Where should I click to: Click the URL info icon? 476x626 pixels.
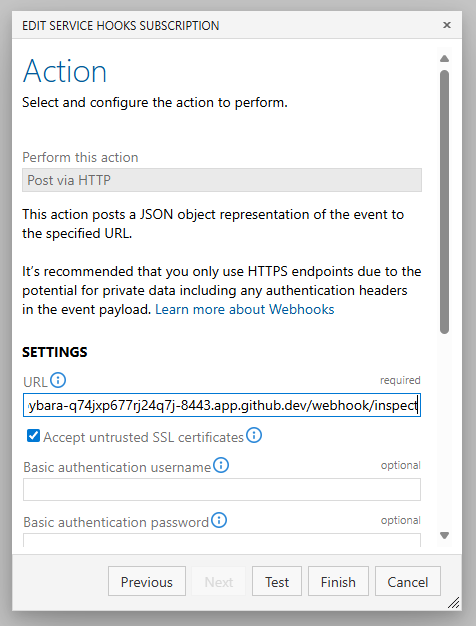point(58,380)
